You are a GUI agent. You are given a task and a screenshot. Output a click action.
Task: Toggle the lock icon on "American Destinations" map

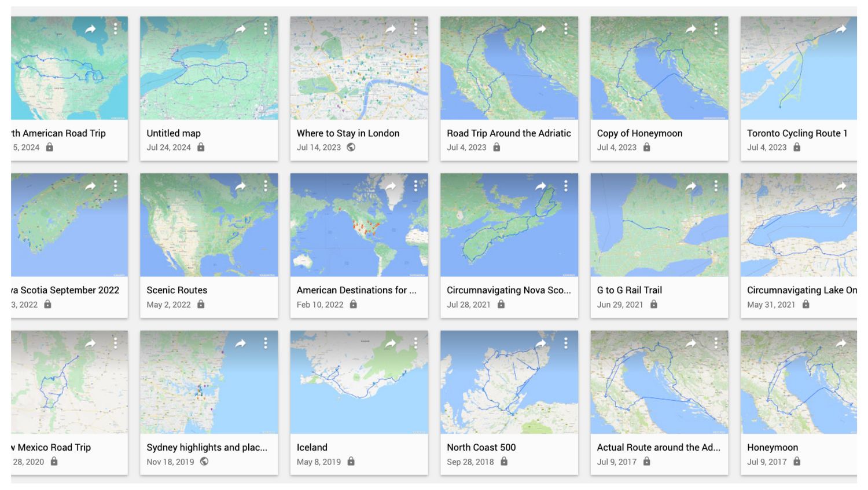(x=353, y=305)
